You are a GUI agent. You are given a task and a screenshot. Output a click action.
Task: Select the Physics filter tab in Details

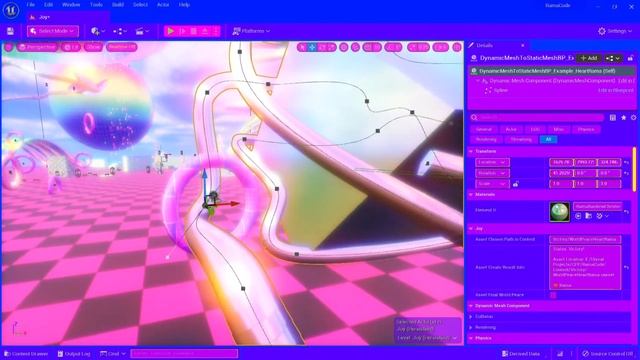click(586, 129)
